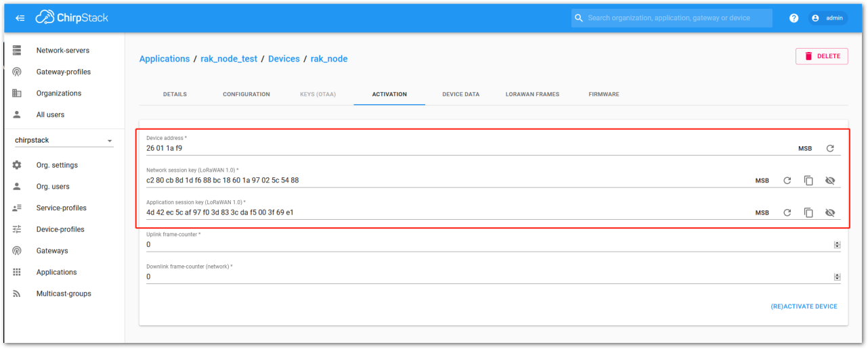
Task: Open Network-servers page
Action: (63, 51)
